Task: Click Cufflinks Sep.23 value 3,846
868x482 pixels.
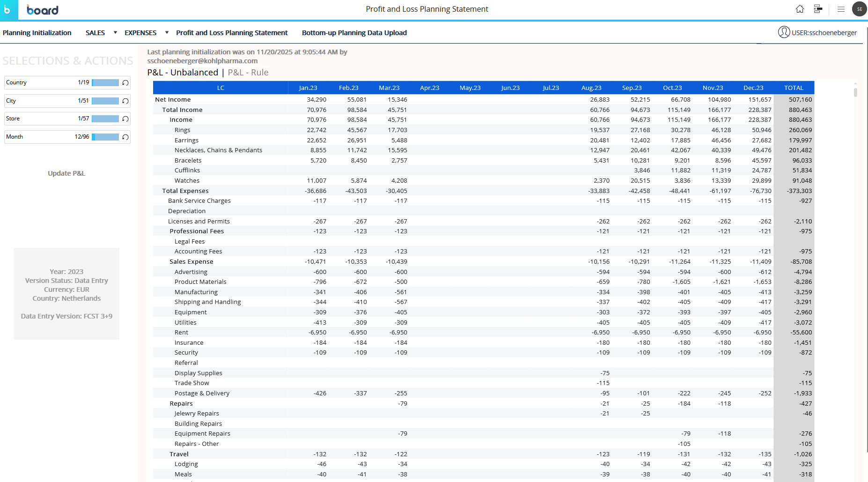Action: pos(642,171)
